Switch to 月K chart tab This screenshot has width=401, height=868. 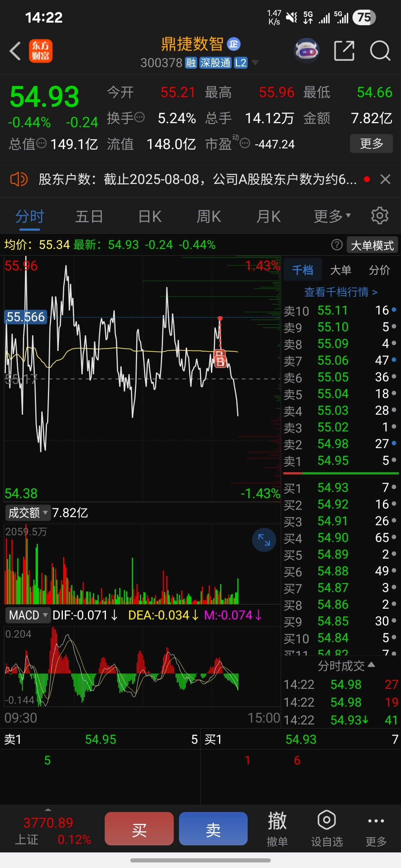[x=268, y=216]
